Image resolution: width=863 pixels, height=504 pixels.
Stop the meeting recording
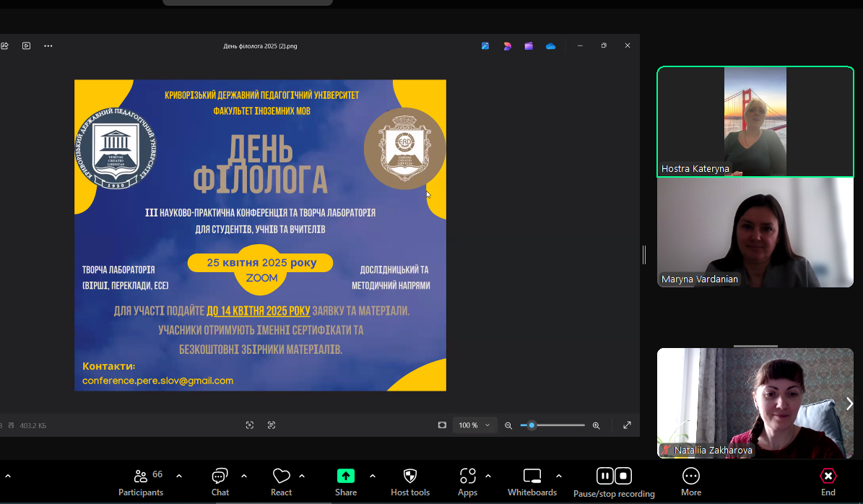click(623, 476)
